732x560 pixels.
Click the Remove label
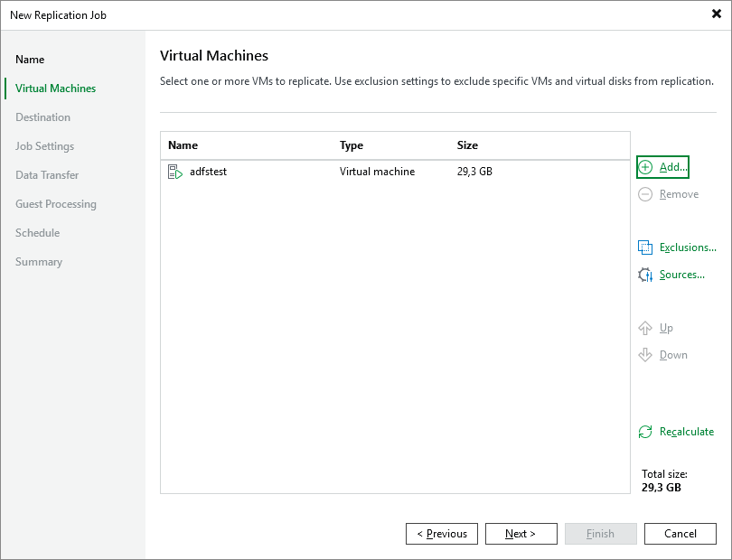(x=679, y=194)
